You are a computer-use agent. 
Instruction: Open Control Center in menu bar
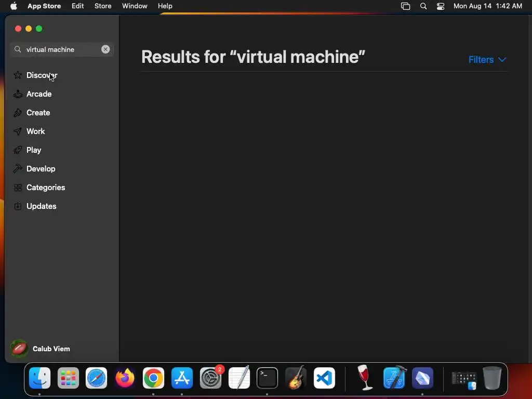tap(441, 6)
